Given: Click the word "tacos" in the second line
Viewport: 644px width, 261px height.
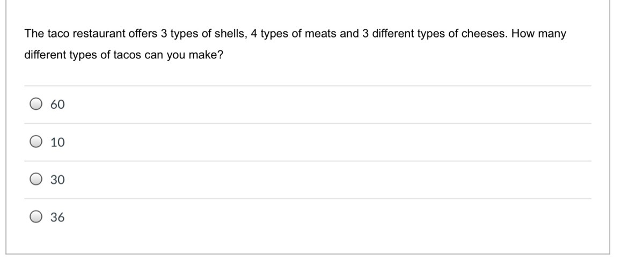Looking at the screenshot, I should pyautogui.click(x=127, y=55).
